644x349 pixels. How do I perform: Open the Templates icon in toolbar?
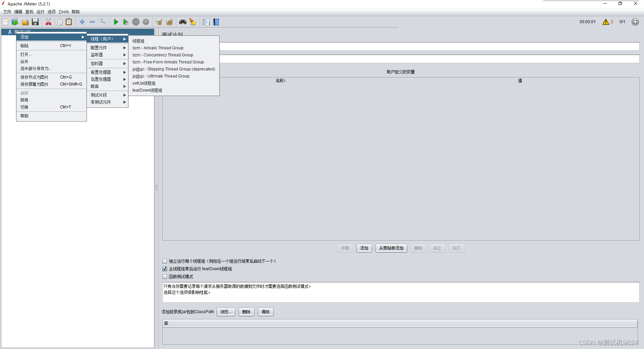pos(15,22)
